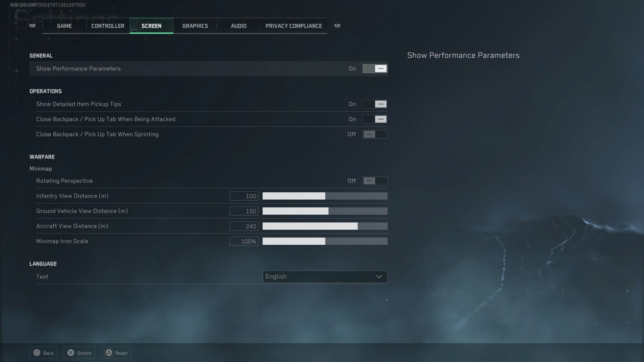Open the Text language dropdown
Image resolution: width=644 pixels, height=362 pixels.
click(x=325, y=277)
